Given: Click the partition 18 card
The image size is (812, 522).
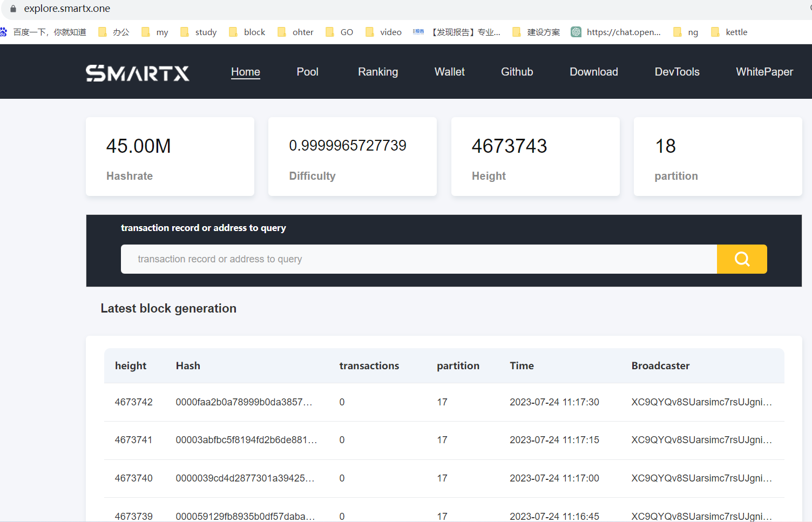Looking at the screenshot, I should point(718,157).
